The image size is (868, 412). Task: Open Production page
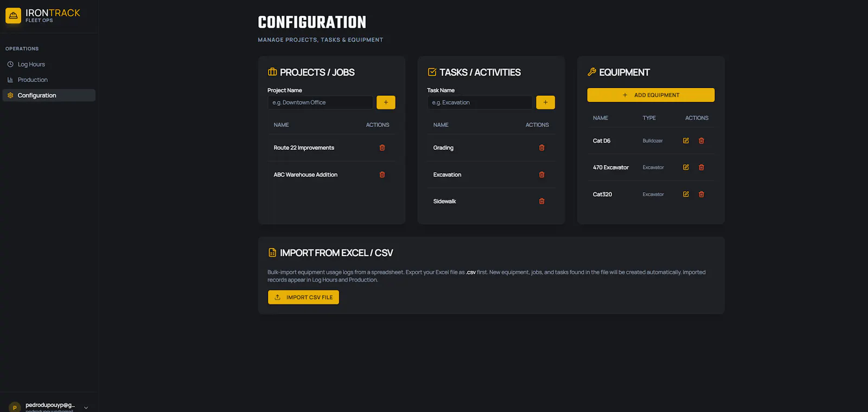coord(49,80)
